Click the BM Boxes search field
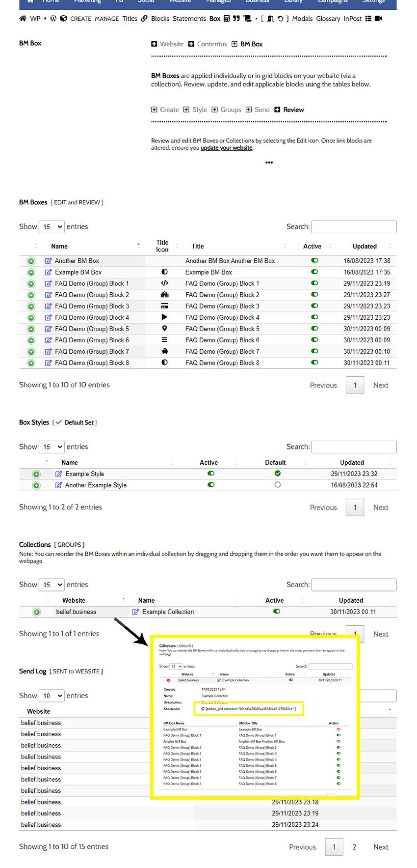Screen dimensions: 417x868 click(354, 227)
